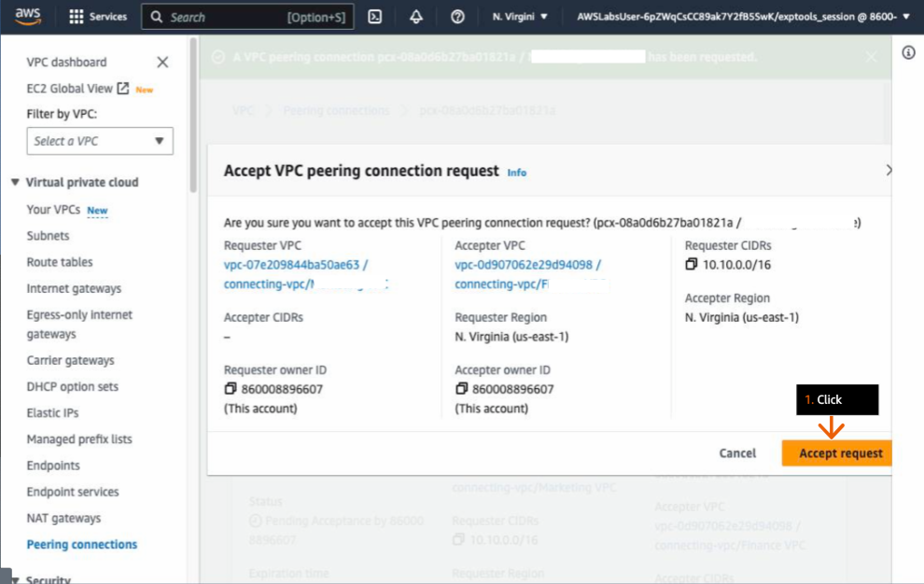The image size is (924, 584).
Task: Open the Select a VPC filter dropdown
Action: tap(99, 141)
